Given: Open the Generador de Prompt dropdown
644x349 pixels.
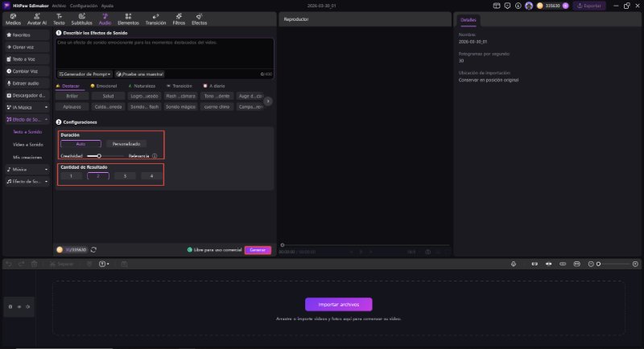Looking at the screenshot, I should click(85, 74).
